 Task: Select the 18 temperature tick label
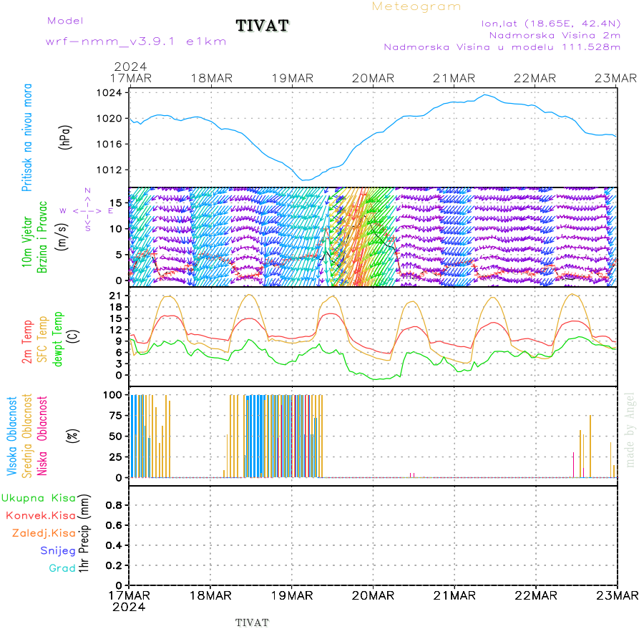[x=116, y=307]
